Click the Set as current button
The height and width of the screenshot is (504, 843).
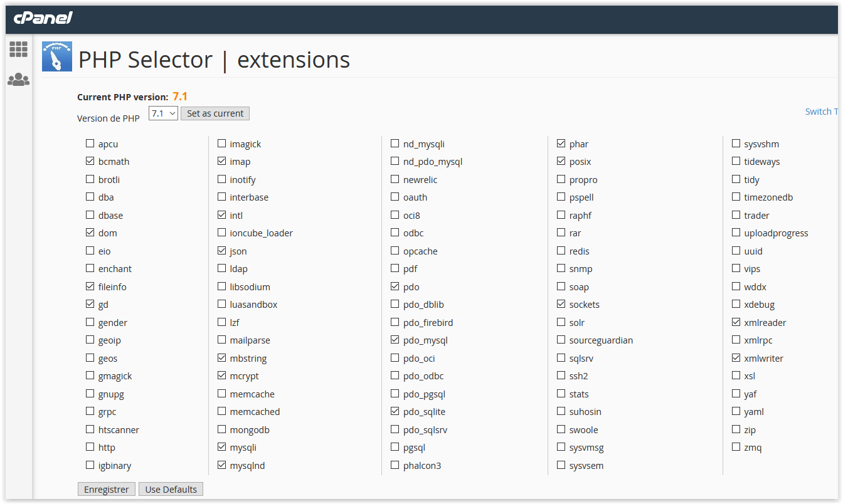(215, 113)
